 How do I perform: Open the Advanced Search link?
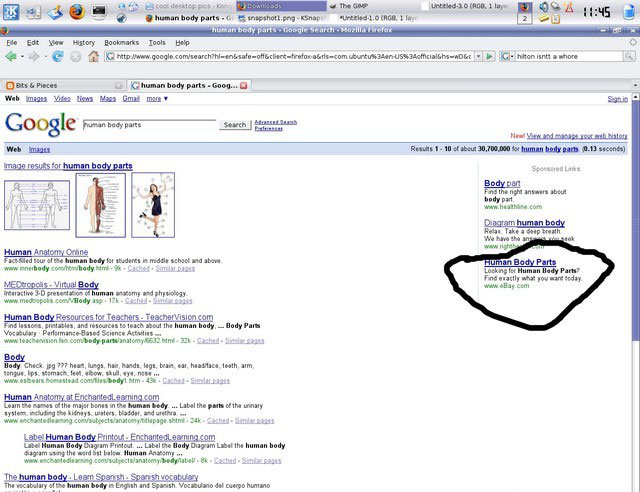click(276, 122)
